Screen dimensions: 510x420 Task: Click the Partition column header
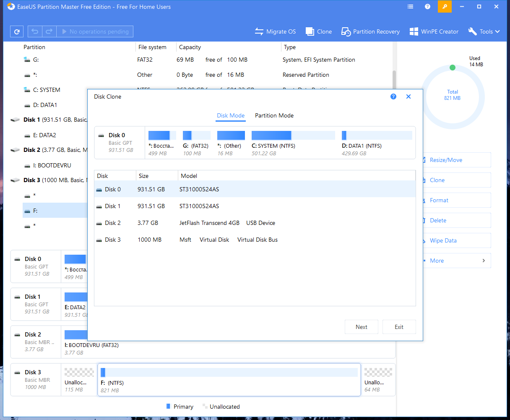click(x=34, y=47)
